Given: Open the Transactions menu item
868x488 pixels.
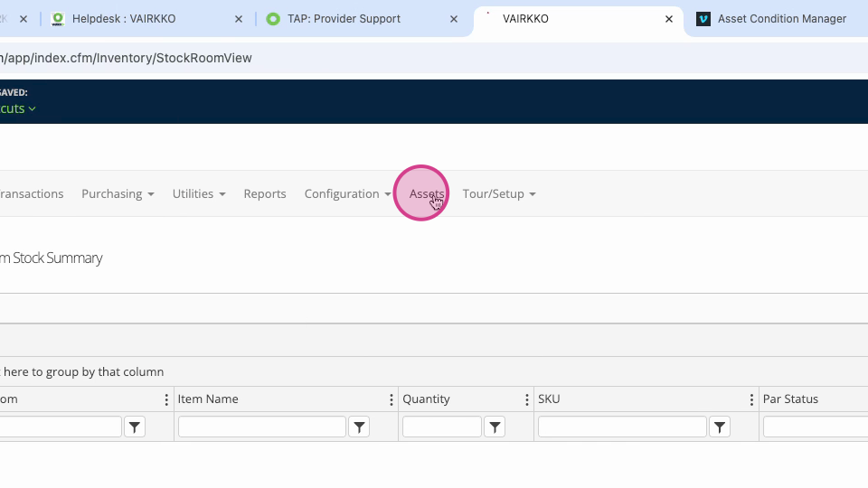Looking at the screenshot, I should (32, 193).
